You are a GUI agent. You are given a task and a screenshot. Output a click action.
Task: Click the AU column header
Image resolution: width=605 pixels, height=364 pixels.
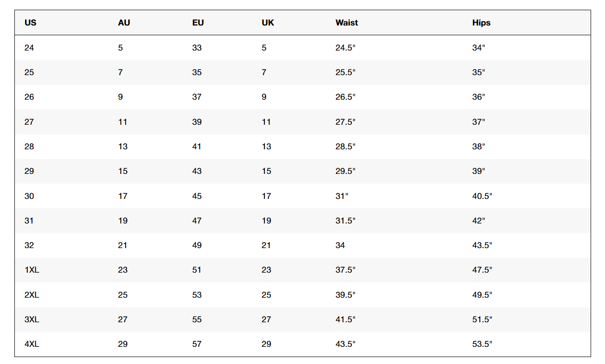tap(124, 23)
